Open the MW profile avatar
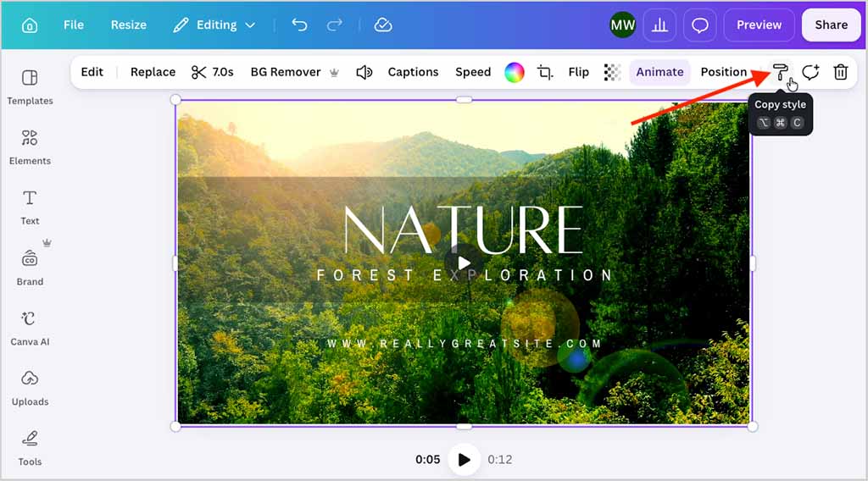Image resolution: width=868 pixels, height=481 pixels. click(622, 25)
